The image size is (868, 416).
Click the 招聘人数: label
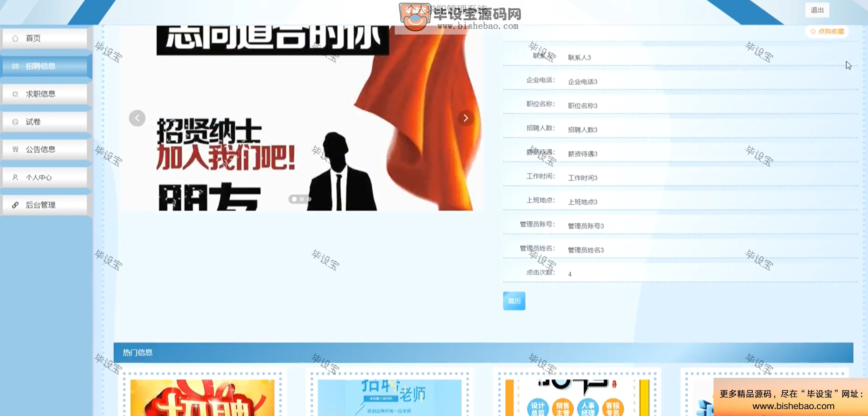coord(541,128)
